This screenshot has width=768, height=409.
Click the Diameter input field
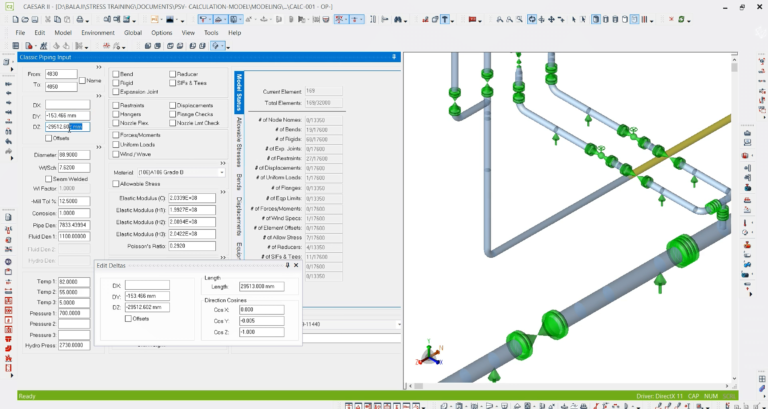[74, 155]
